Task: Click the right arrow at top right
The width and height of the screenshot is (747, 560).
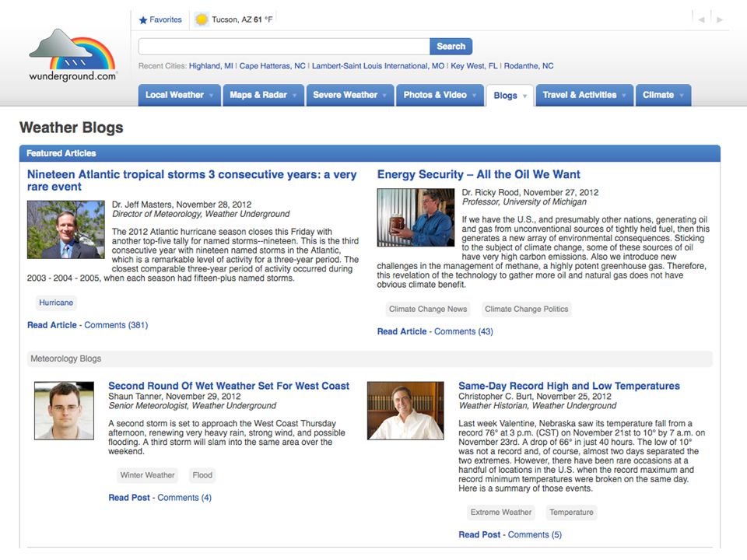Action: (x=720, y=20)
